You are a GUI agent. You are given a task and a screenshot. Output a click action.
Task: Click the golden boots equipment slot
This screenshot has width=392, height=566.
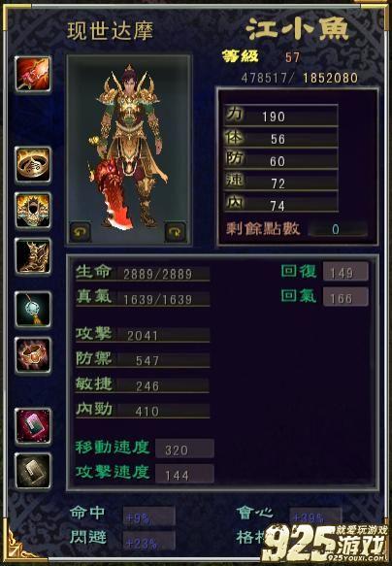33,256
